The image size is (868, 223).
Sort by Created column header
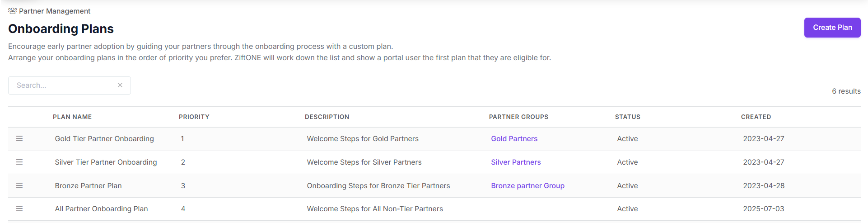756,117
